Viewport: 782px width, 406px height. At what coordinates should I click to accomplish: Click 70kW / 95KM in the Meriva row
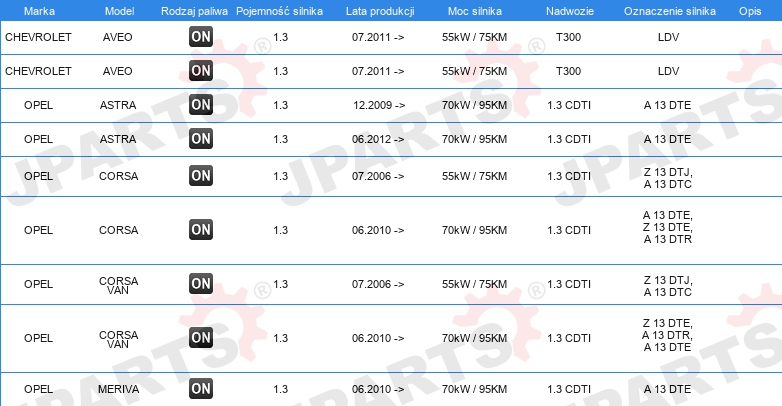[474, 389]
